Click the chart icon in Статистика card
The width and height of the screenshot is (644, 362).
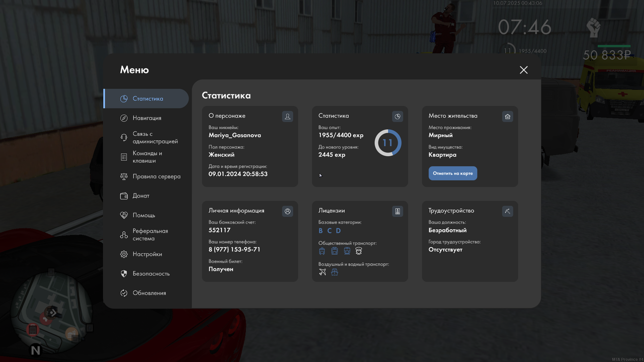tap(397, 117)
